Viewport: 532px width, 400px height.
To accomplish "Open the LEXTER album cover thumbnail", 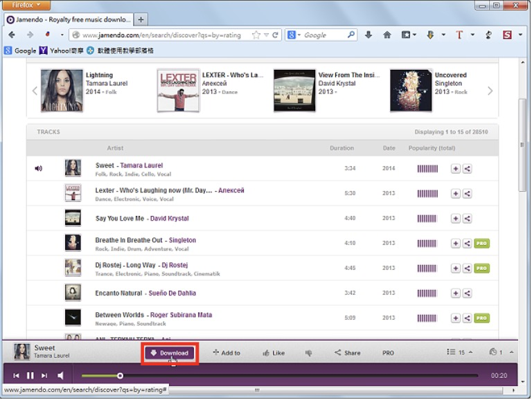I will (x=178, y=91).
